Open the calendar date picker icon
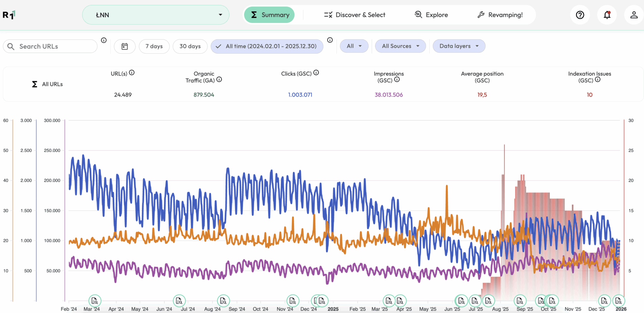Image resolution: width=644 pixels, height=313 pixels. tap(125, 47)
